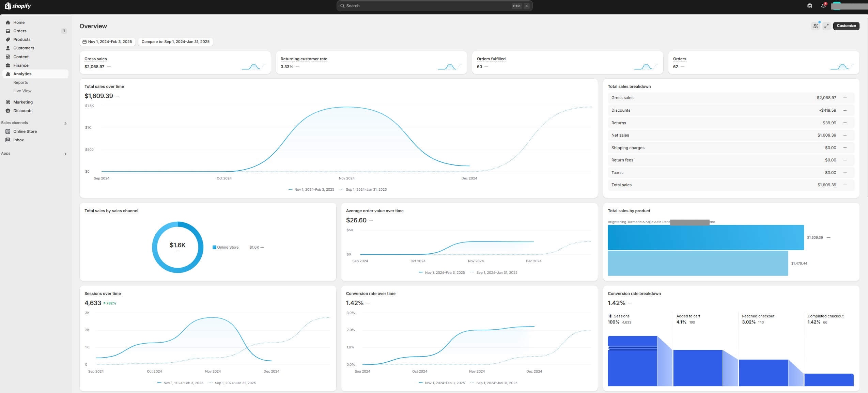The width and height of the screenshot is (868, 393).
Task: Enter fullscreen with the expand arrows icon
Action: (826, 26)
